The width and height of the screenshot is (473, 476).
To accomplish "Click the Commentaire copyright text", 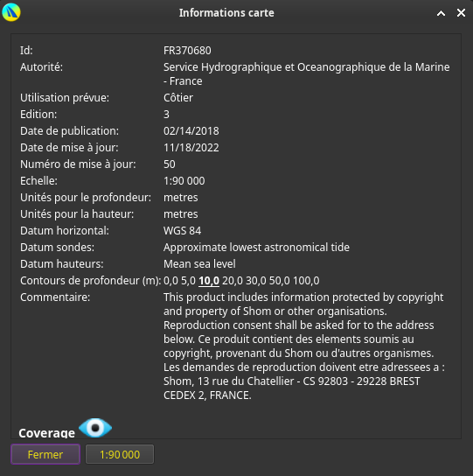I will (x=304, y=346).
